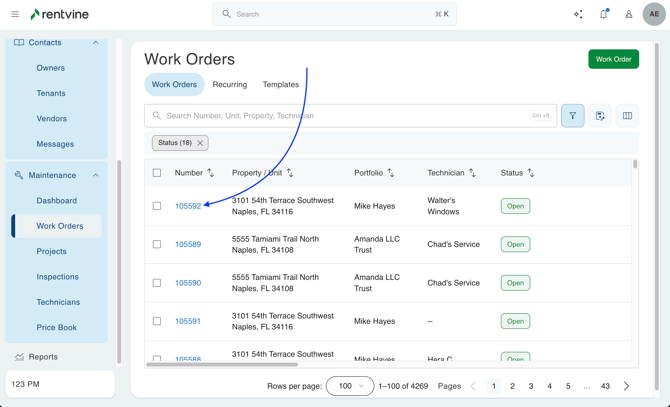The width and height of the screenshot is (670, 407).
Task: Collapse the Contacts sidebar section
Action: click(96, 43)
